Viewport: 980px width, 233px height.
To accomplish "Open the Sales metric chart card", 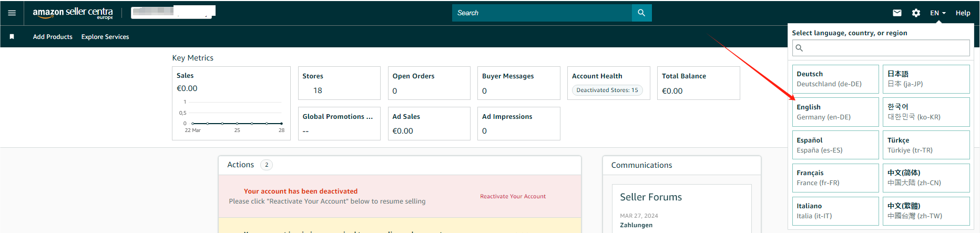I will 231,103.
